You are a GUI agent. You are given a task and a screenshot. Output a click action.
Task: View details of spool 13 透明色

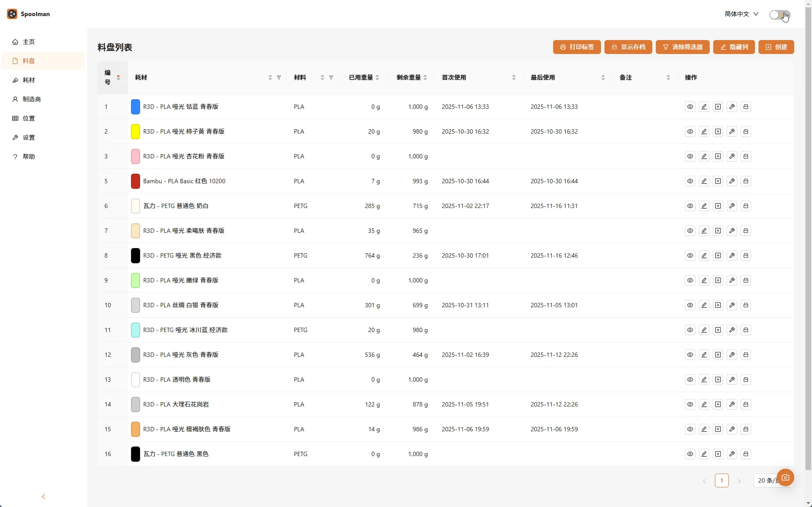coord(690,379)
